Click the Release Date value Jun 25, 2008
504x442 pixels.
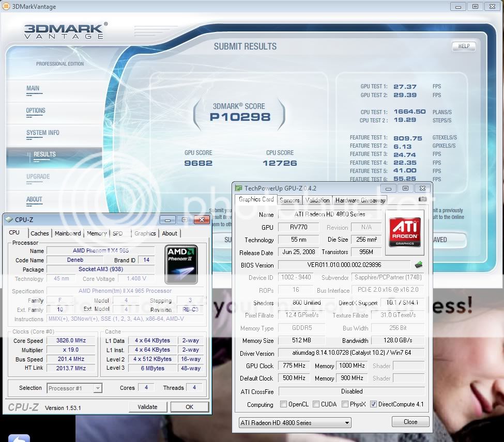[299, 252]
